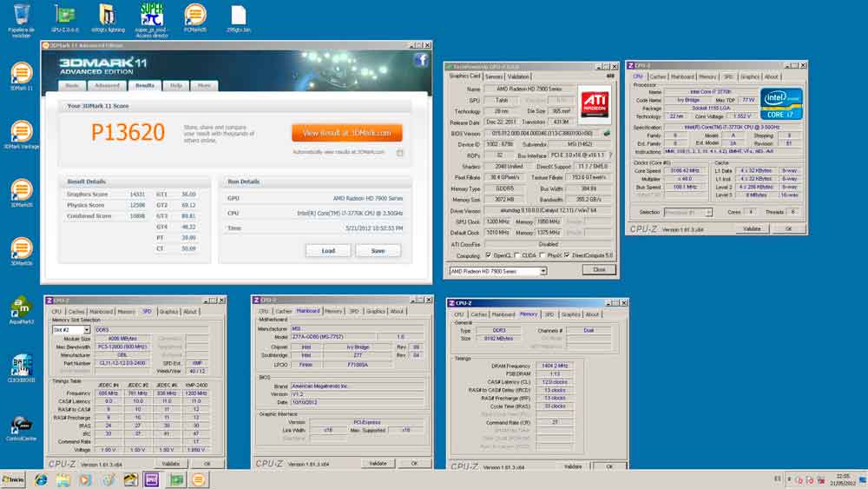This screenshot has height=489, width=868.
Task: Click Validate in the Mainboard CPU-Z window
Action: click(378, 463)
